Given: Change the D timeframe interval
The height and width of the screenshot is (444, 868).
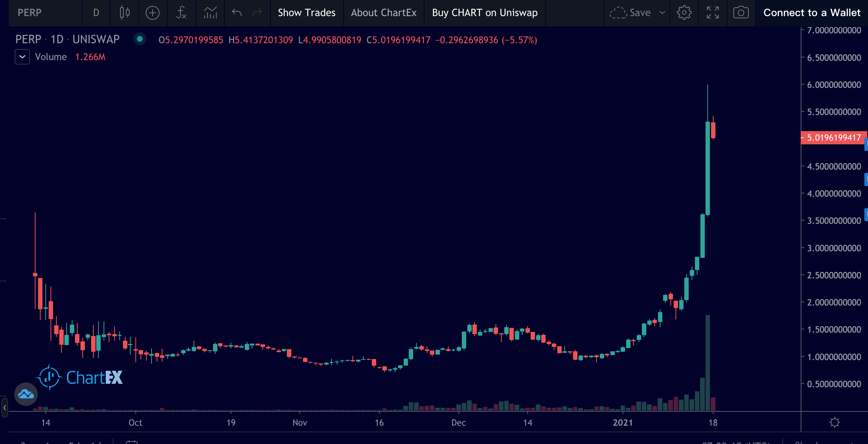Looking at the screenshot, I should point(96,13).
